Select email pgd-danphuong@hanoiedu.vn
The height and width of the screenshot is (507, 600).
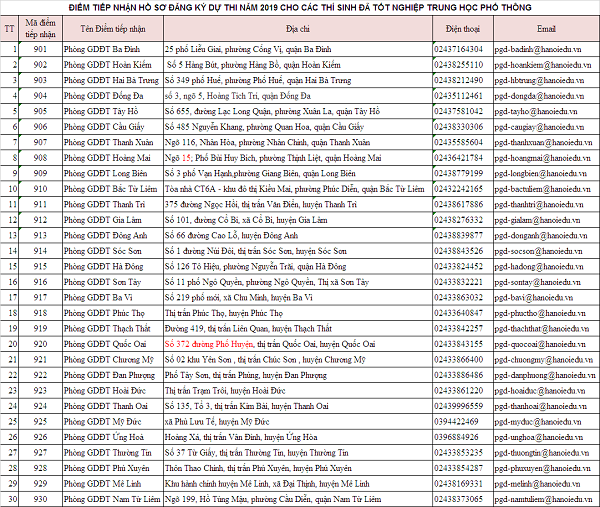click(545, 375)
